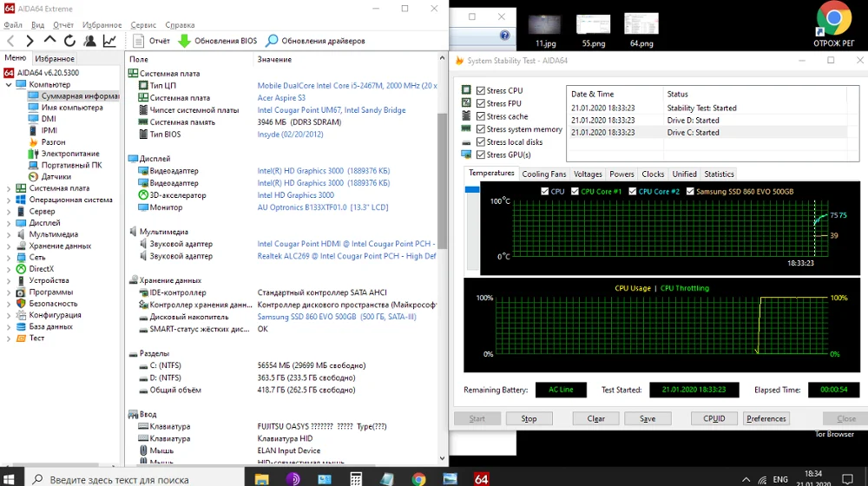Click the up arrow navigation icon
The width and height of the screenshot is (868, 486).
[49, 41]
